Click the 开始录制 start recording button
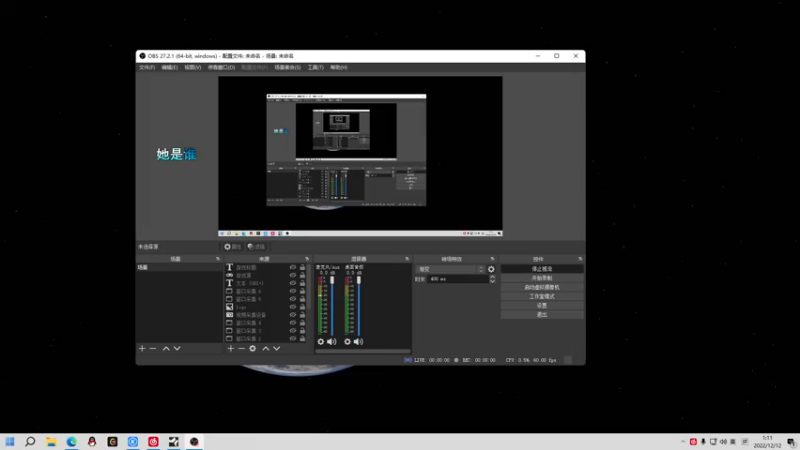Screen dimensions: 800x450 point(542,278)
